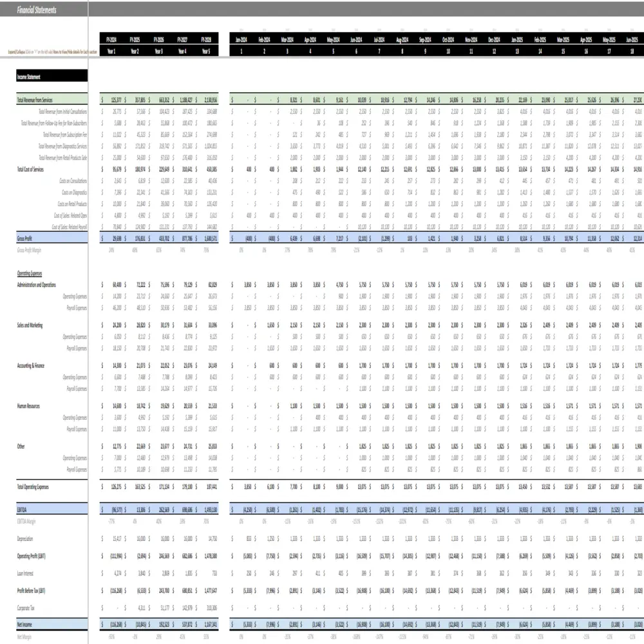Select the Total Operating Expenses row label
Screen dimensions: 644x644
tap(33, 487)
